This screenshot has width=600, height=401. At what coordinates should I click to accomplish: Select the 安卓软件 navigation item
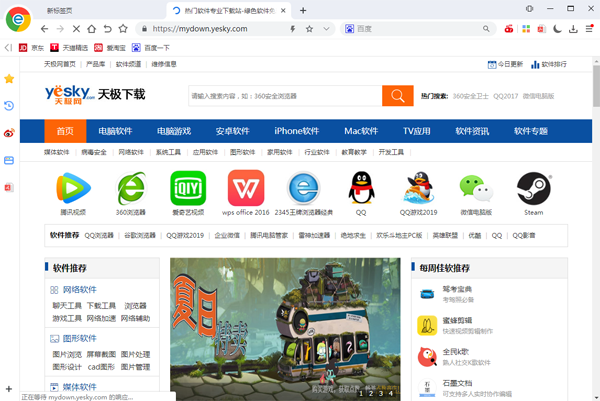pos(232,131)
